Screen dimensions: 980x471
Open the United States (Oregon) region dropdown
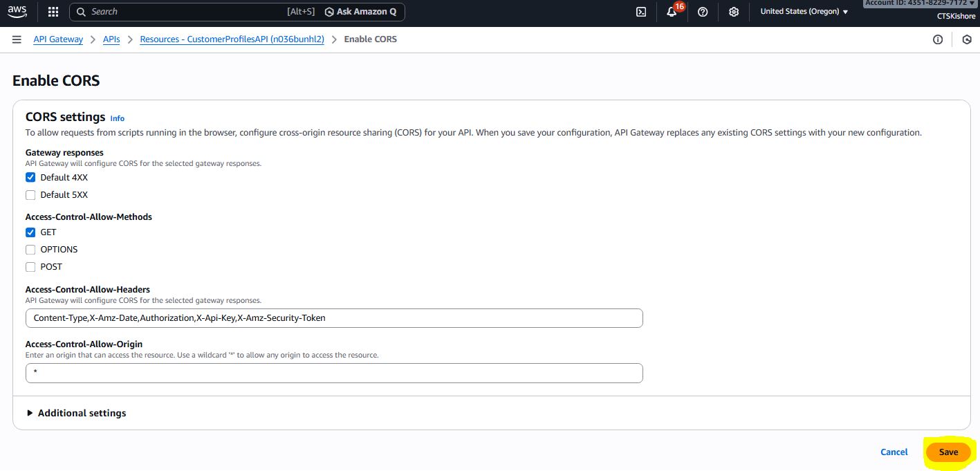804,12
